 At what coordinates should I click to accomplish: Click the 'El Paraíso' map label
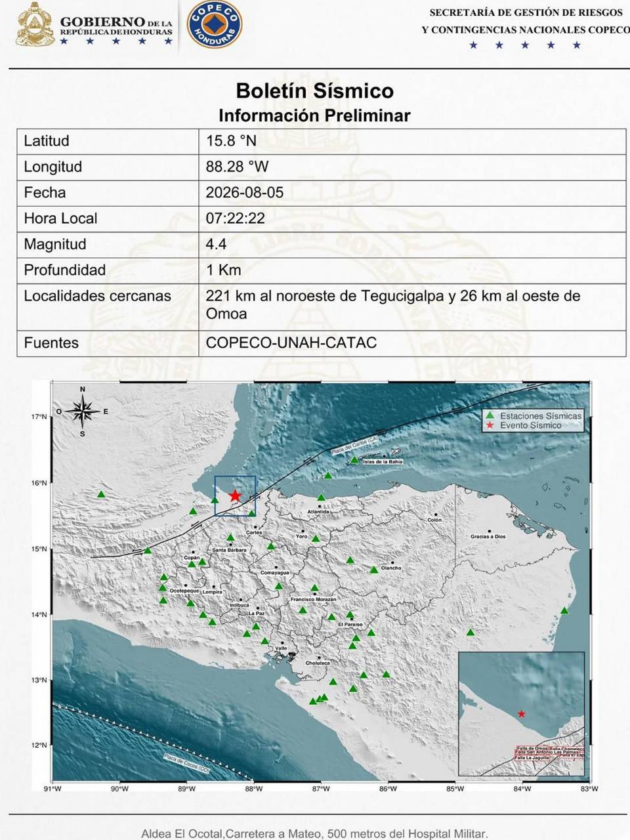[350, 625]
